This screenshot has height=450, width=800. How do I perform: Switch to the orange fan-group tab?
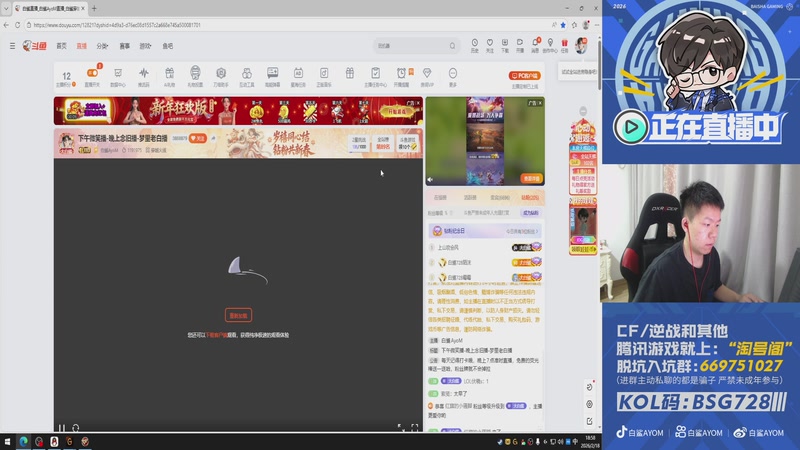[x=530, y=197]
